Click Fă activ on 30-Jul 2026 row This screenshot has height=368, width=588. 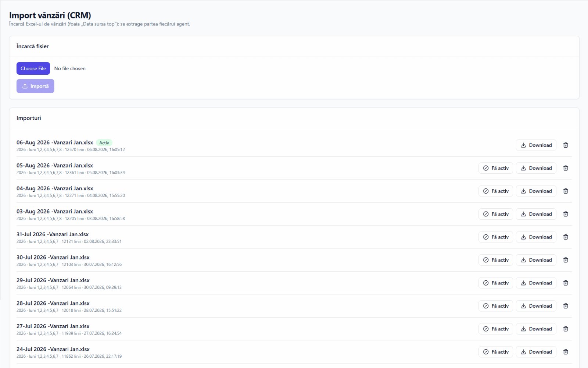[x=496, y=260]
